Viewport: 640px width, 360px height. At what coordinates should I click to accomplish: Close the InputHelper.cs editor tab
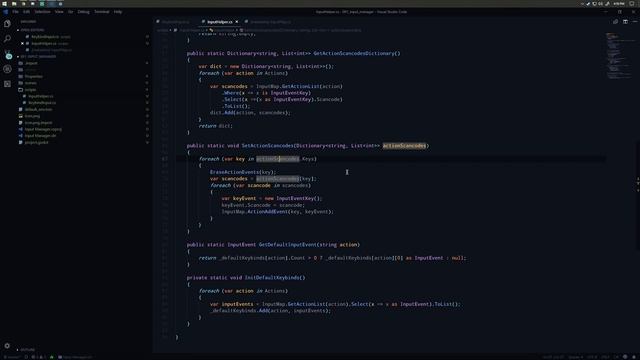237,22
